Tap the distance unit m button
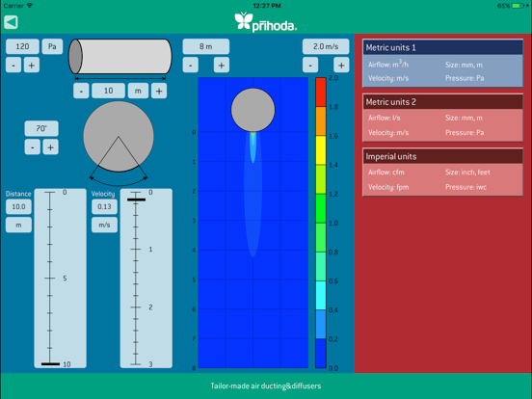The width and height of the screenshot is (532, 399). (18, 225)
